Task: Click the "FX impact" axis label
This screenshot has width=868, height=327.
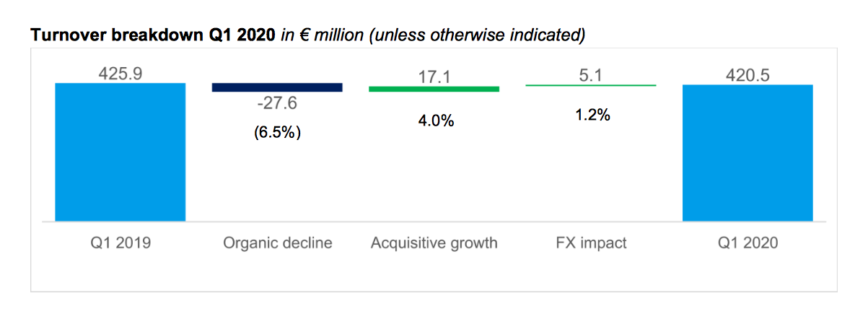Action: tap(591, 243)
